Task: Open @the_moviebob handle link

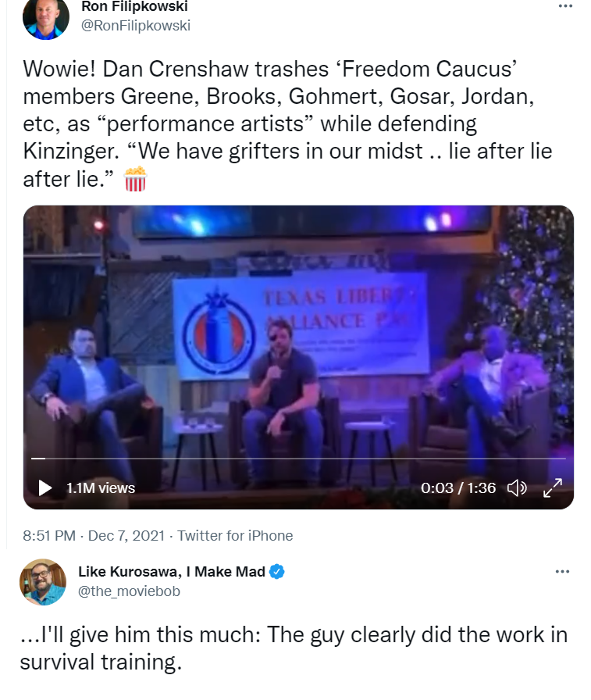Action: [130, 591]
